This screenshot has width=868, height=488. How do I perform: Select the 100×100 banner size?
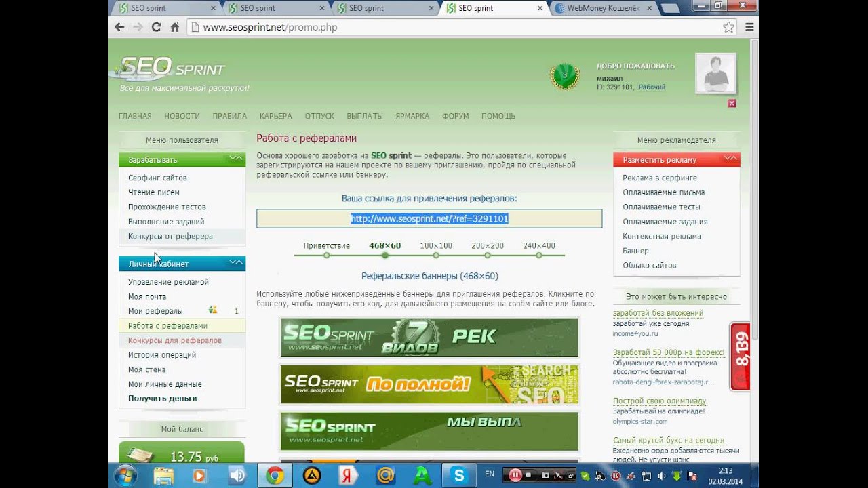pyautogui.click(x=436, y=245)
